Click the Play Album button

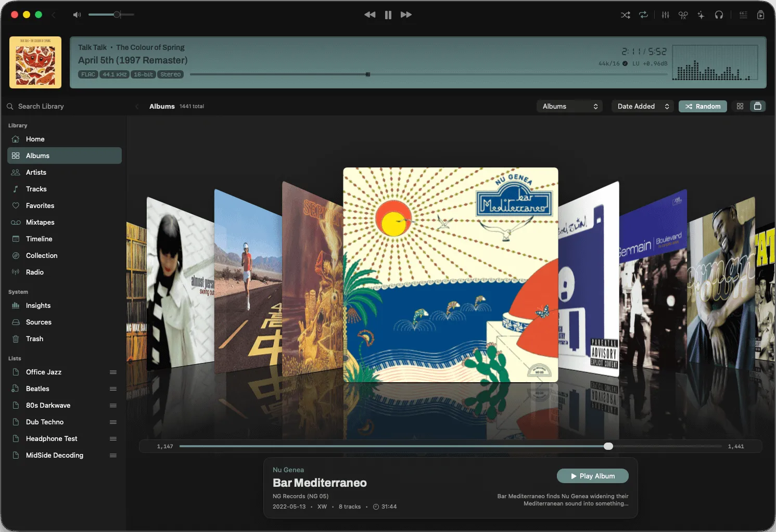click(593, 476)
